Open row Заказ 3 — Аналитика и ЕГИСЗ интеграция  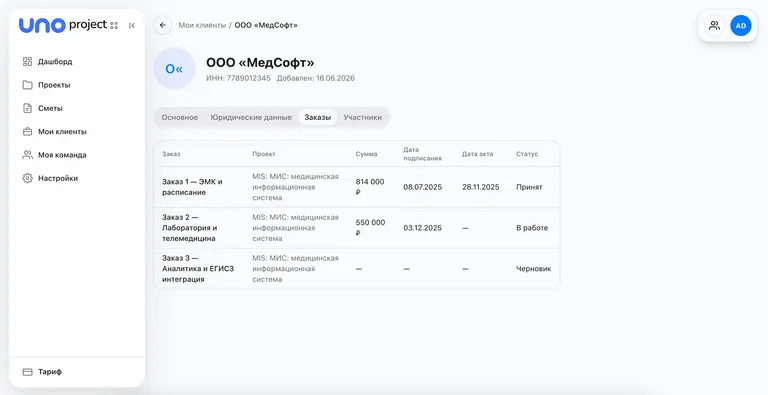pyautogui.click(x=357, y=269)
